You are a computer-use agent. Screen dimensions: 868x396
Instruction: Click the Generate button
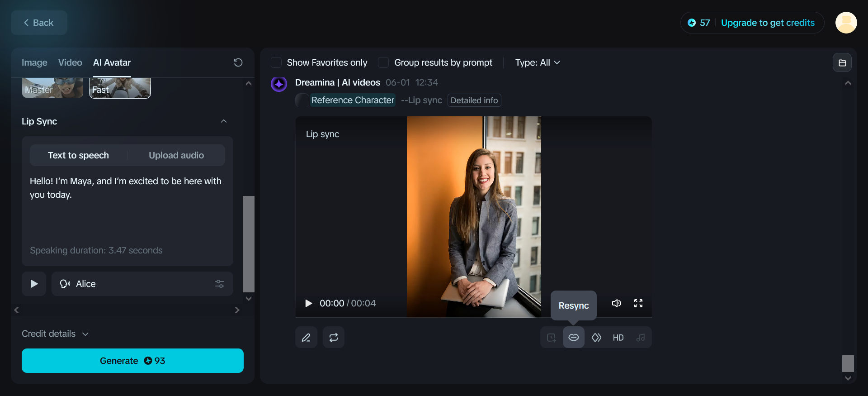(132, 361)
